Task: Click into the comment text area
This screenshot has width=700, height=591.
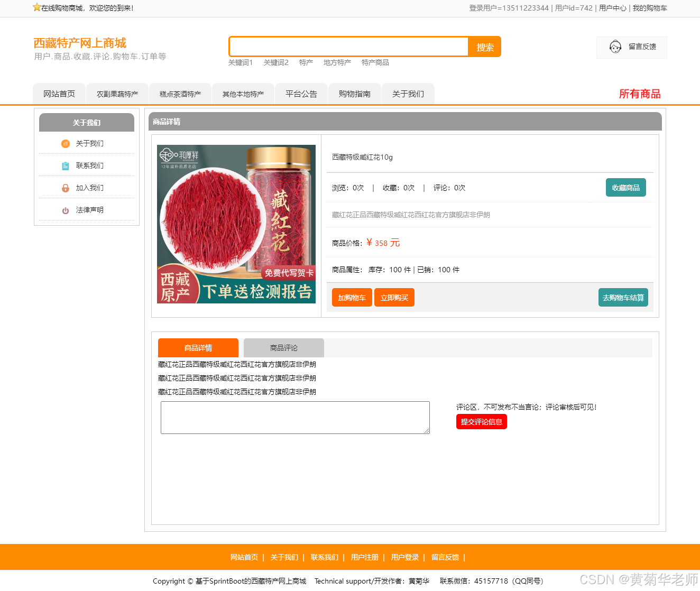Action: (x=295, y=418)
